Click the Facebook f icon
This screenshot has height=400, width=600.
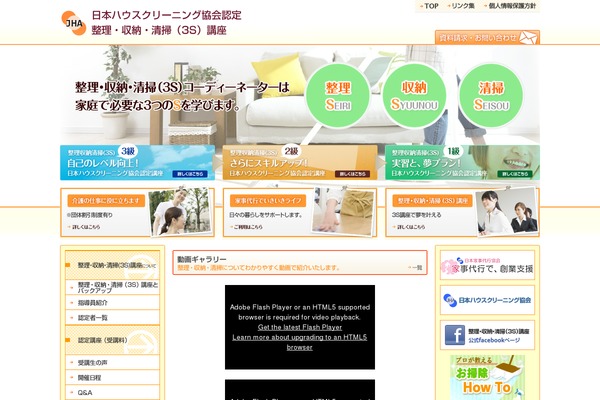pos(455,335)
